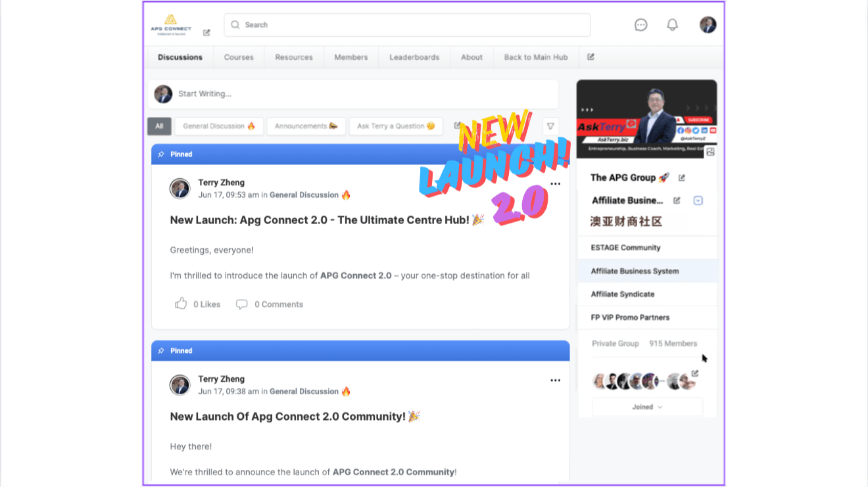Open the 澳亚财商社区 group

[x=626, y=222]
